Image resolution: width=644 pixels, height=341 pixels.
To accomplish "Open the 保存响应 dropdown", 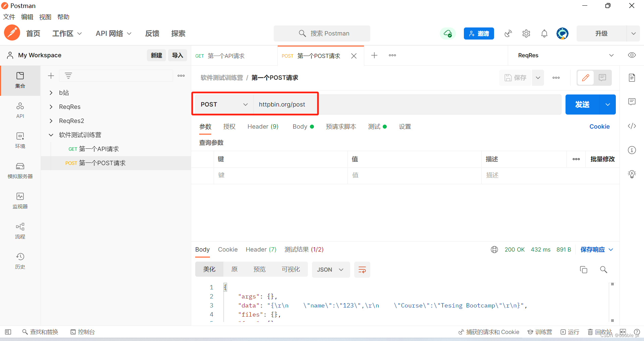I will (x=597, y=250).
